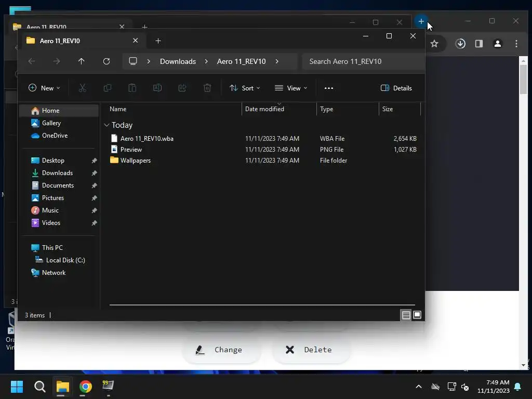This screenshot has width=532, height=399.
Task: Show hidden system tray icons
Action: pos(419,387)
